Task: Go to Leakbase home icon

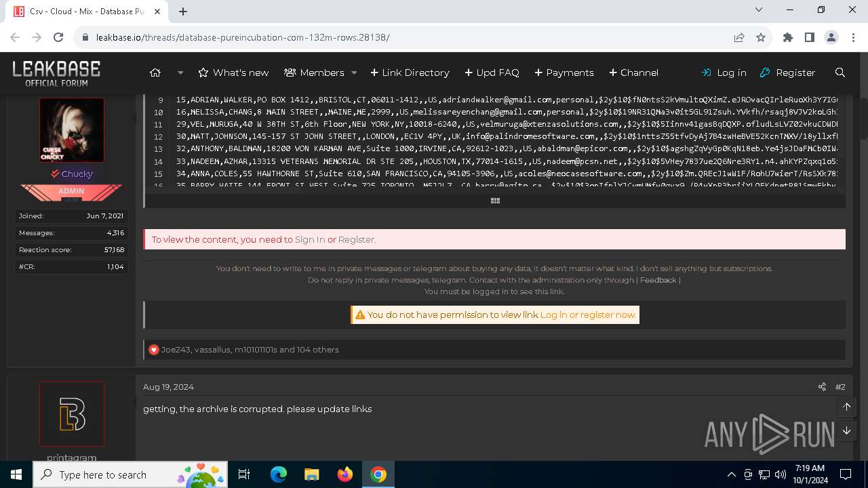Action: coord(155,73)
